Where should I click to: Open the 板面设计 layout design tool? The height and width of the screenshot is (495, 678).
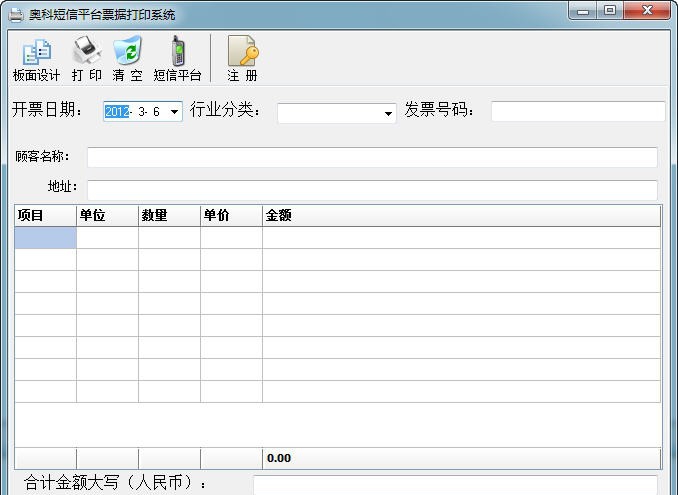[36, 59]
